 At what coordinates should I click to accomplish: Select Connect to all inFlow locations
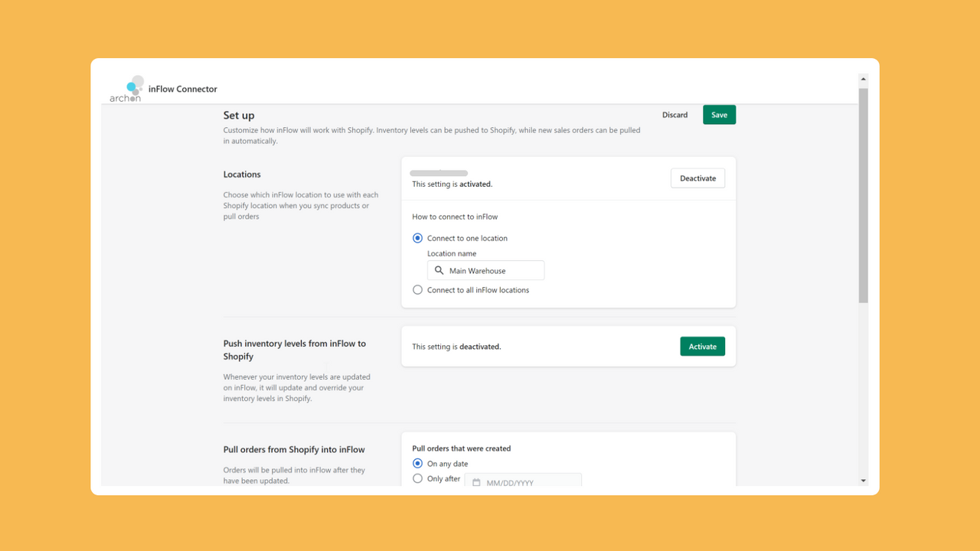(417, 290)
